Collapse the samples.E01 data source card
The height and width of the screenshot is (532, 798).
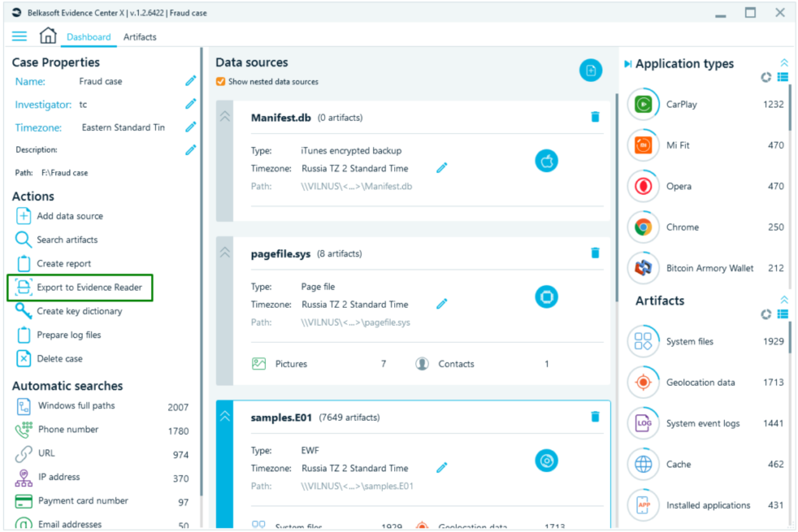pos(225,416)
